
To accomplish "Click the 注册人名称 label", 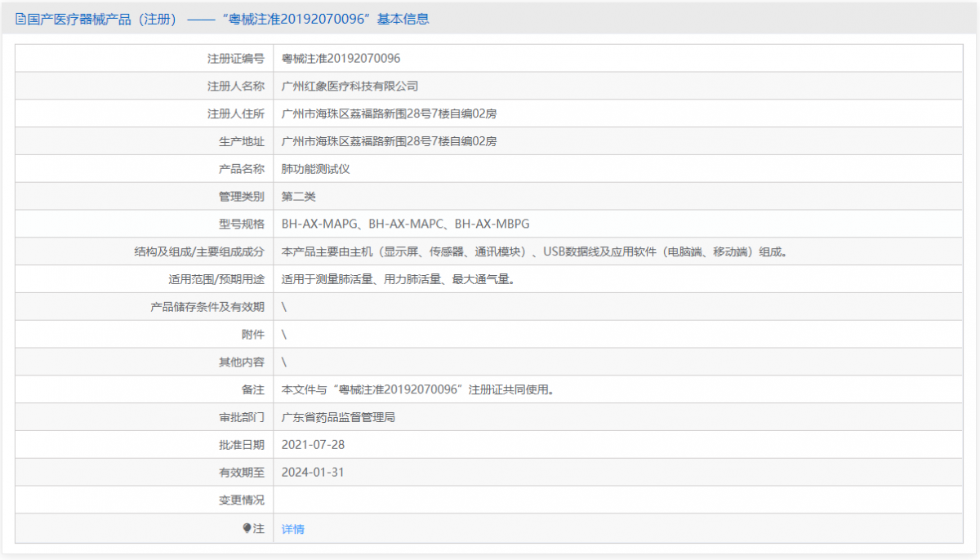I will (236, 86).
